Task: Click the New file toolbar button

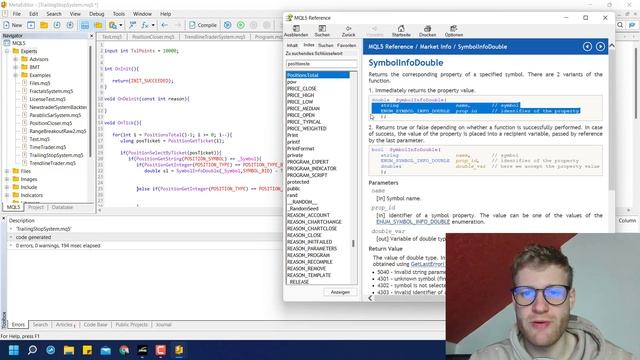Action: pyautogui.click(x=12, y=25)
